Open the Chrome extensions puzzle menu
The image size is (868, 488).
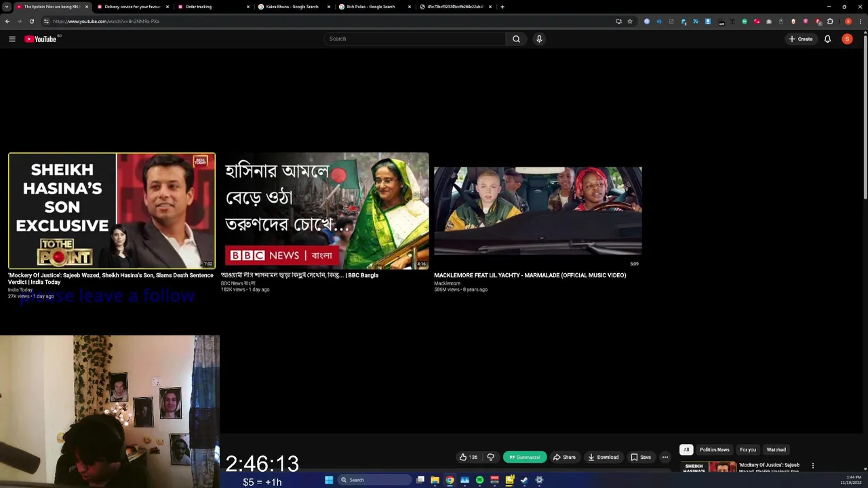coord(830,21)
